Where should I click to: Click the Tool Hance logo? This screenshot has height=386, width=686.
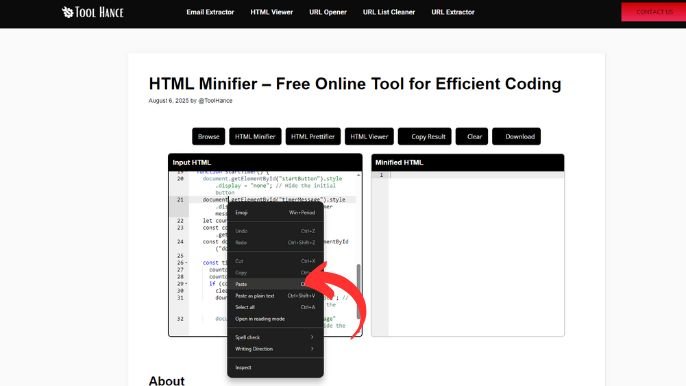click(x=93, y=12)
